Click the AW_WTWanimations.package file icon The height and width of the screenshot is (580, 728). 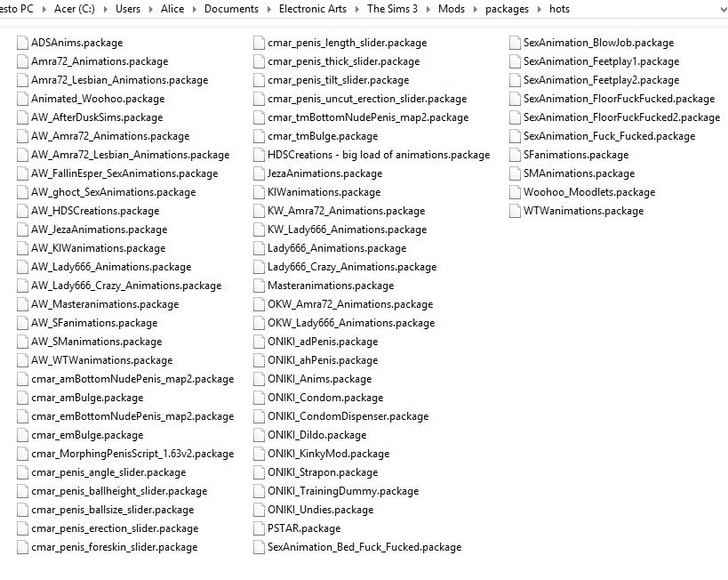point(22,360)
